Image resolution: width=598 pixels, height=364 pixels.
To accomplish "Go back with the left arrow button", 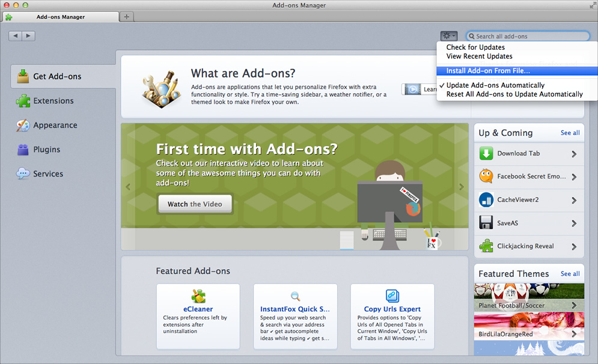I will tap(15, 36).
